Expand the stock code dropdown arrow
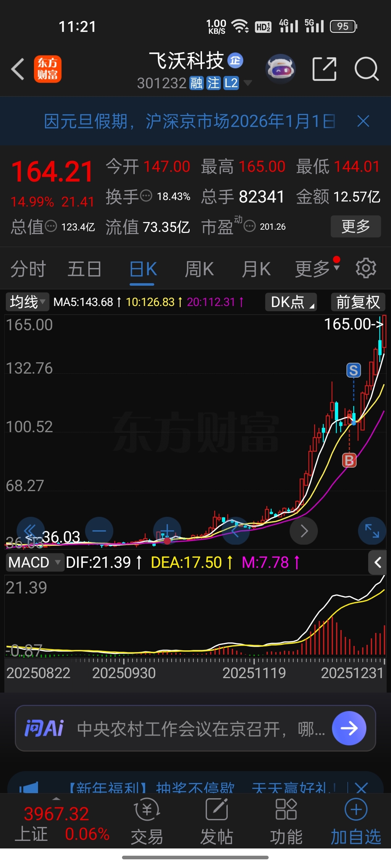The height and width of the screenshot is (868, 391). click(248, 83)
